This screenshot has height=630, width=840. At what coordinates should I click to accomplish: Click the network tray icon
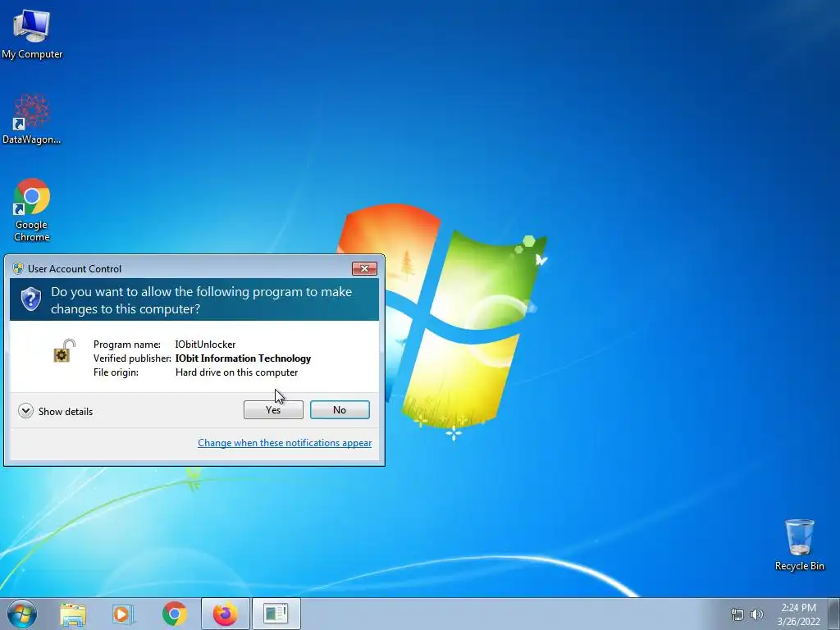[x=737, y=614]
